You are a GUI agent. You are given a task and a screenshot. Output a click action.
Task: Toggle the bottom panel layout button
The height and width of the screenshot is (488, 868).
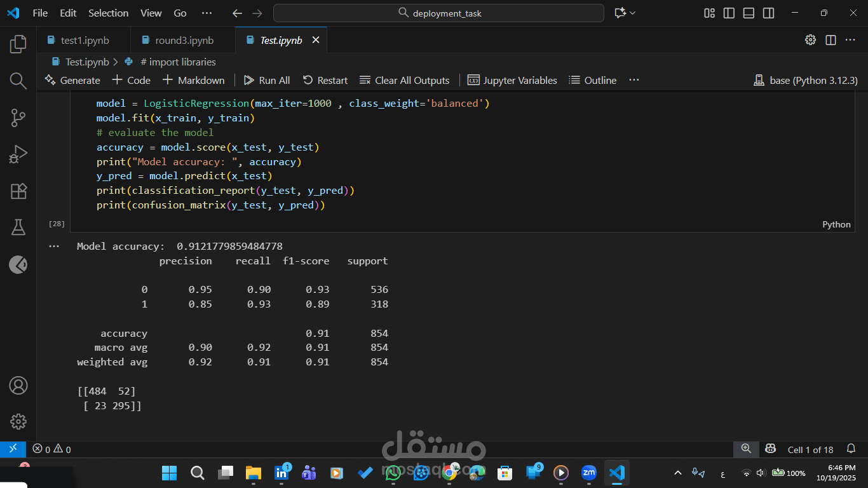coord(749,13)
